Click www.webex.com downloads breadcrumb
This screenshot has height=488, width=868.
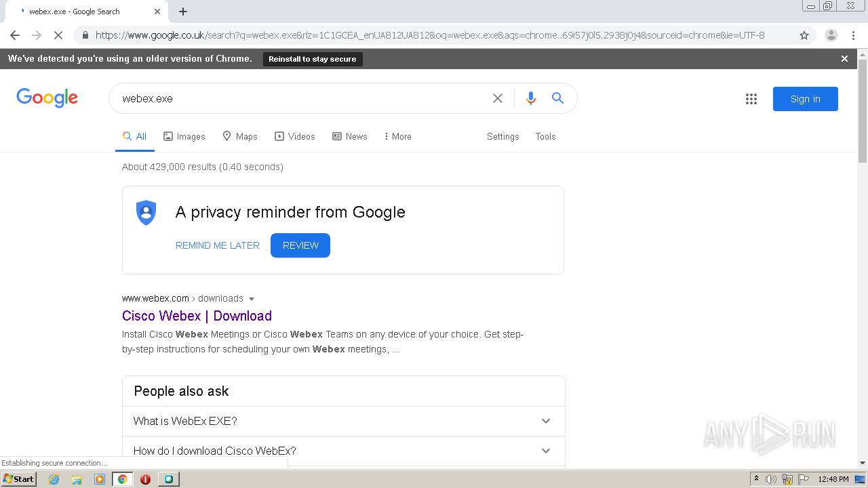(x=182, y=298)
